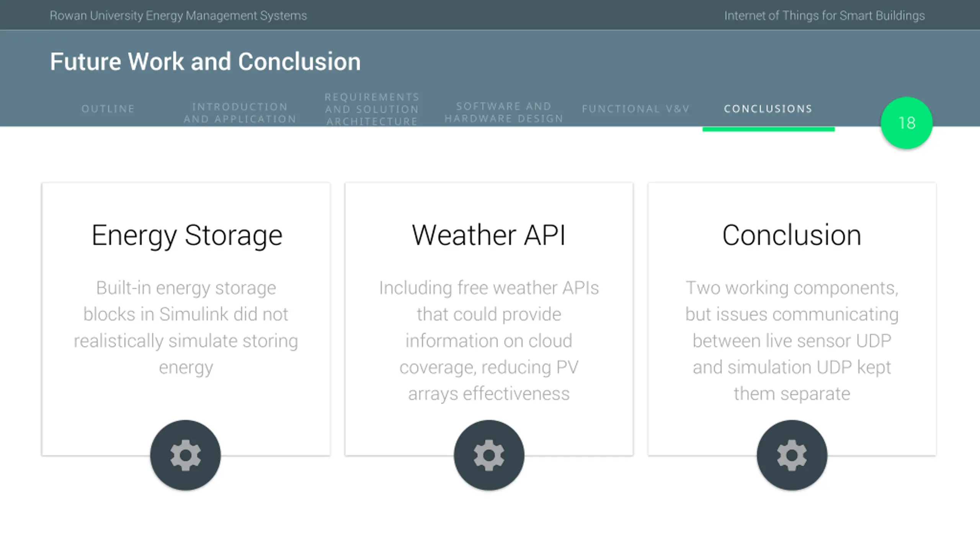Select the Weather API card heading
Image resolution: width=980 pixels, height=551 pixels.
coord(489,235)
